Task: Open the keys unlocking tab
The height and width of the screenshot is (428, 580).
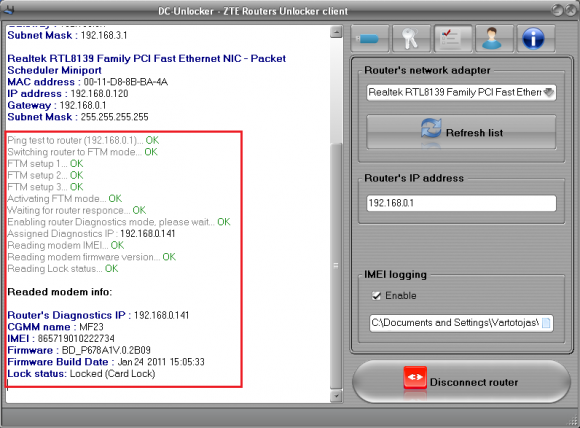Action: click(x=411, y=38)
